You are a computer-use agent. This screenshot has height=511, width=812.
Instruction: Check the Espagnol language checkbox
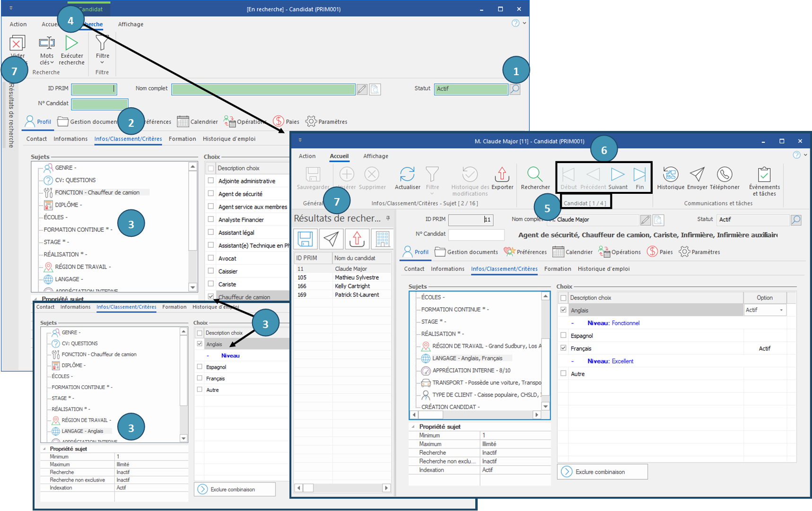(x=563, y=335)
